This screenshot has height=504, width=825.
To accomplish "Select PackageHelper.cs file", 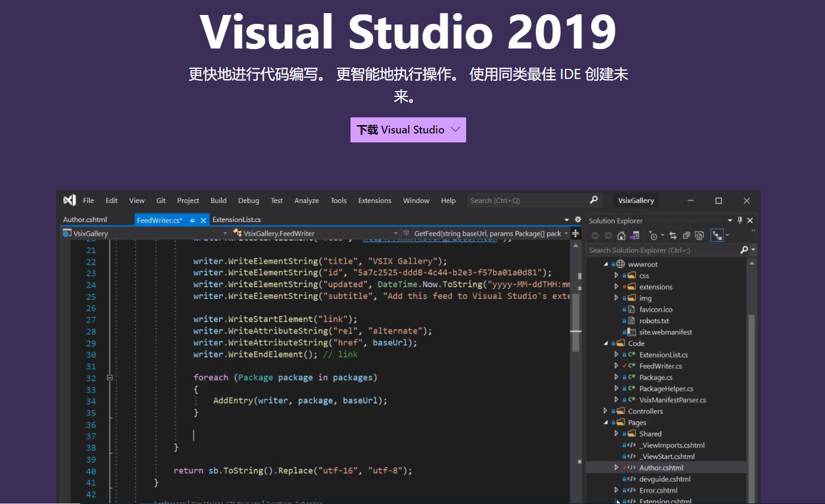I will click(x=666, y=389).
